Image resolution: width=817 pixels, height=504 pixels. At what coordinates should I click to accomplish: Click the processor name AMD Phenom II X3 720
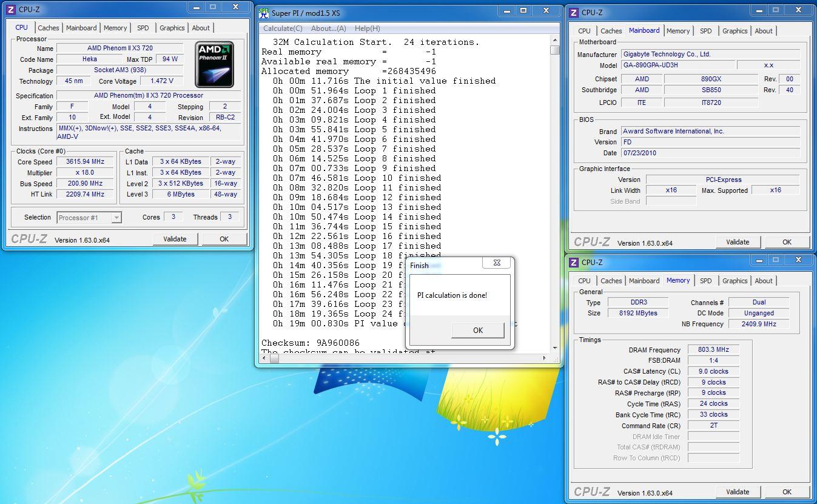click(x=120, y=49)
